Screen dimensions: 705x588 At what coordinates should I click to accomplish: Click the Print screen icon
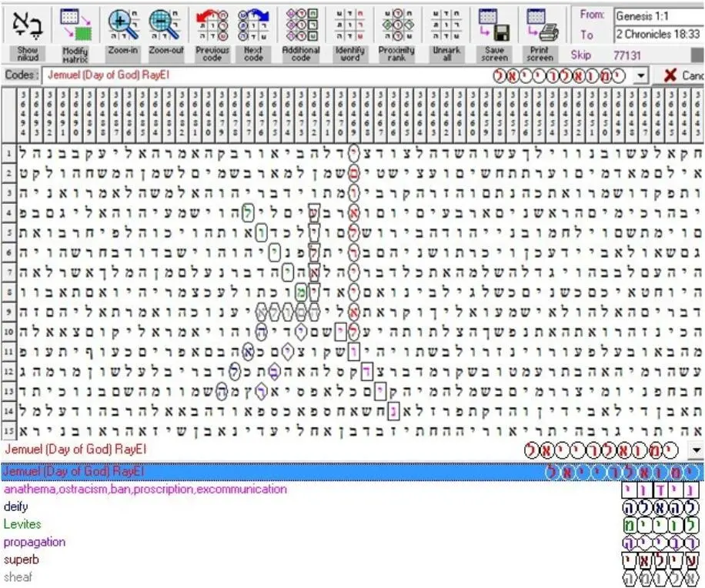(x=541, y=25)
